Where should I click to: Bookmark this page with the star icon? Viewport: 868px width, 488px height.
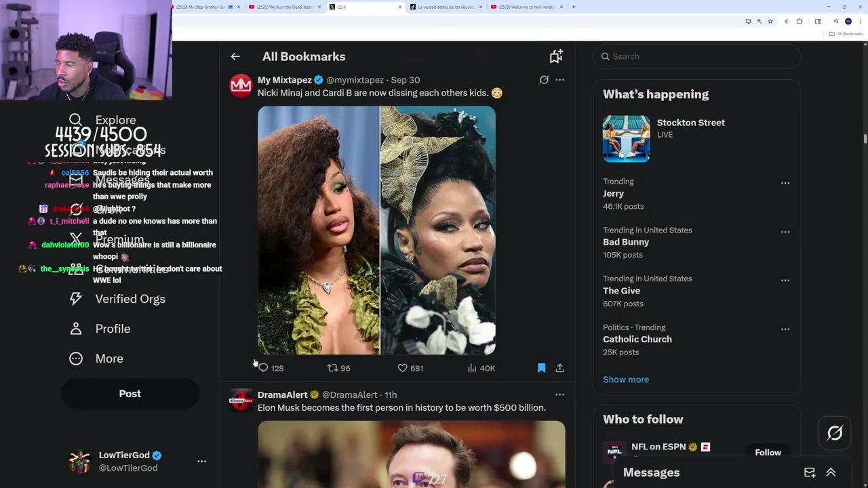click(770, 22)
